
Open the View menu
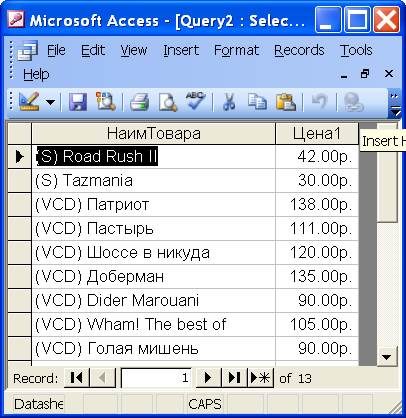tap(134, 50)
